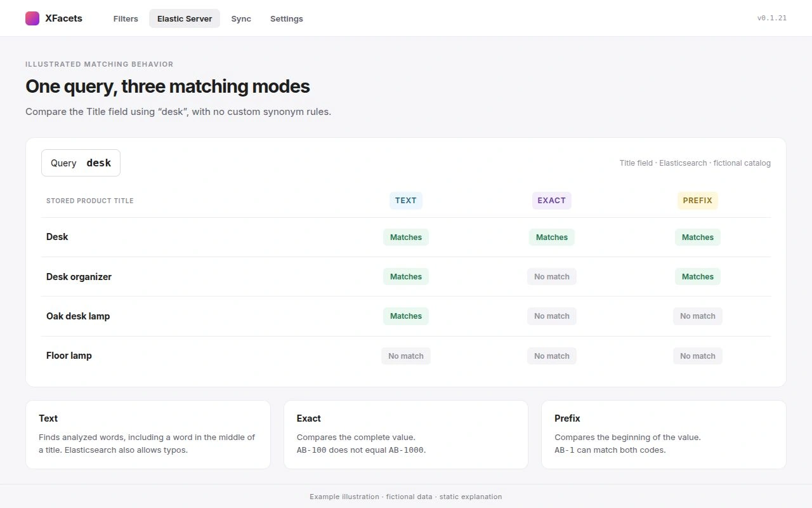Click the XFacets brand name
Screen dimensions: 812x508
point(63,18)
